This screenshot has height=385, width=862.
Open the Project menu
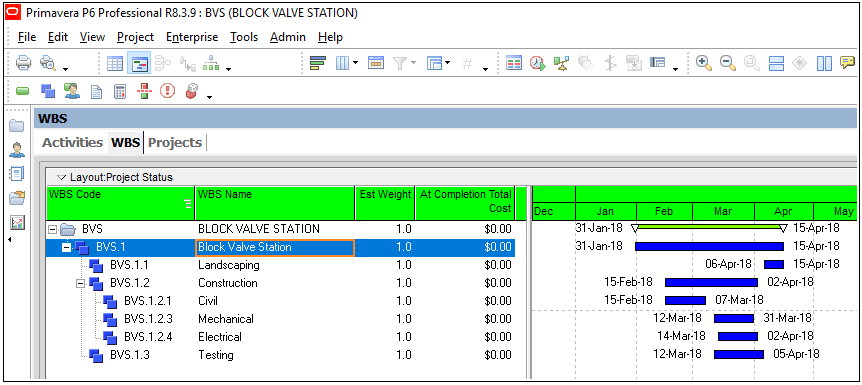135,37
